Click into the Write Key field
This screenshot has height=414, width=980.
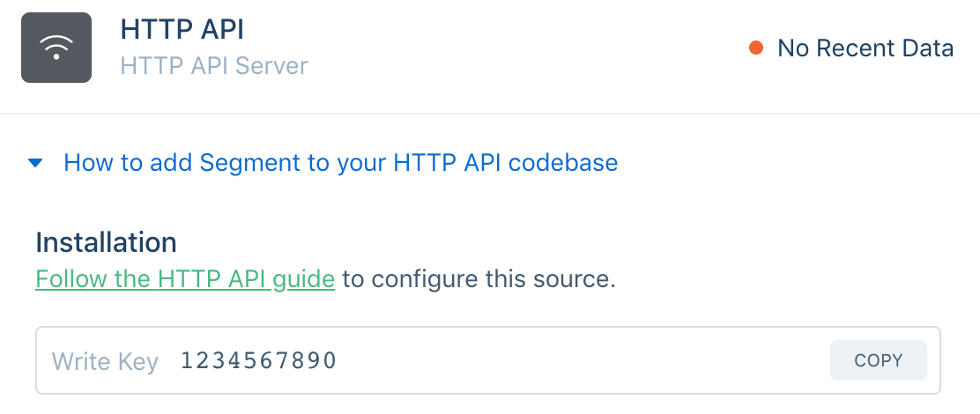pyautogui.click(x=488, y=360)
